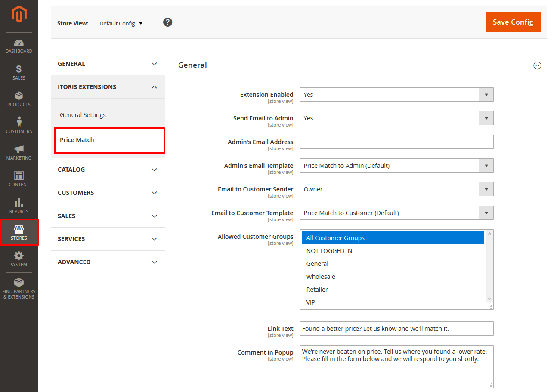Open the help question mark icon
Image resolution: width=560 pixels, height=392 pixels.
tap(167, 22)
